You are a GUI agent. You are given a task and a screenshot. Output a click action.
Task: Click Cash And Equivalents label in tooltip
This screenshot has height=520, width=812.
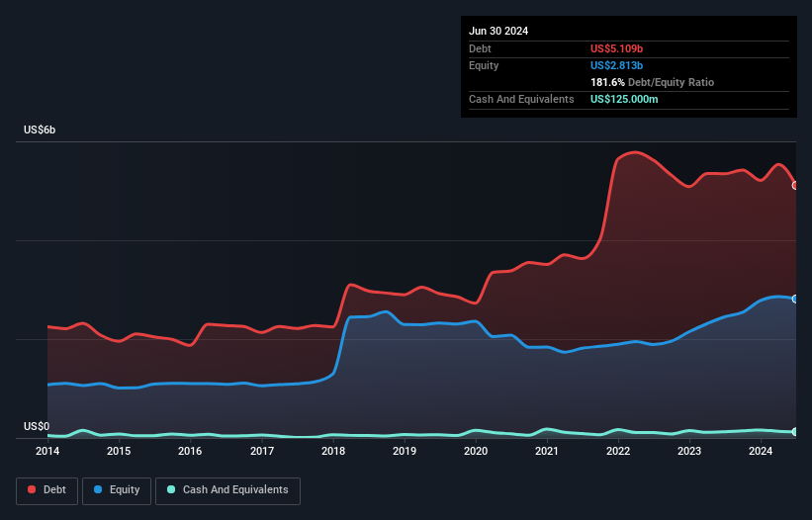pyautogui.click(x=521, y=99)
